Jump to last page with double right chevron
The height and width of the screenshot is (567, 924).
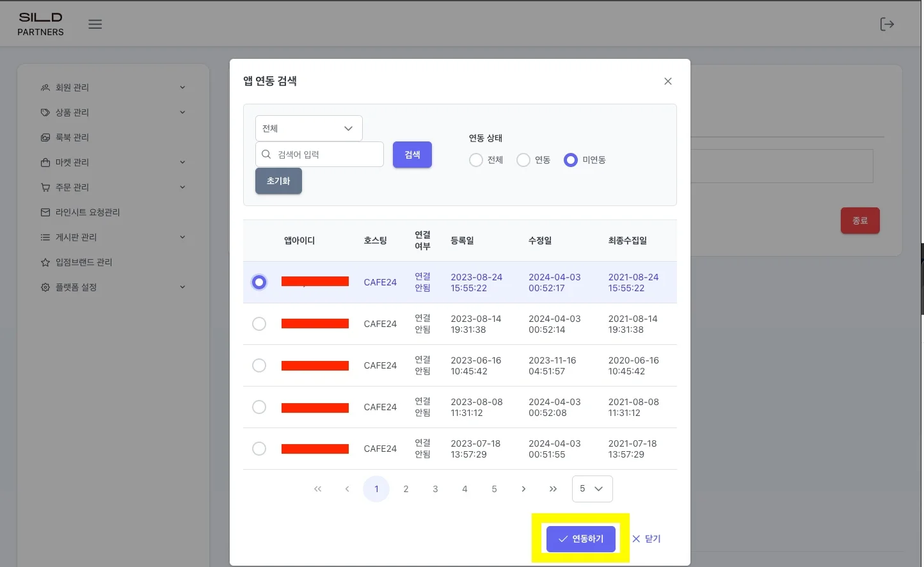(553, 489)
